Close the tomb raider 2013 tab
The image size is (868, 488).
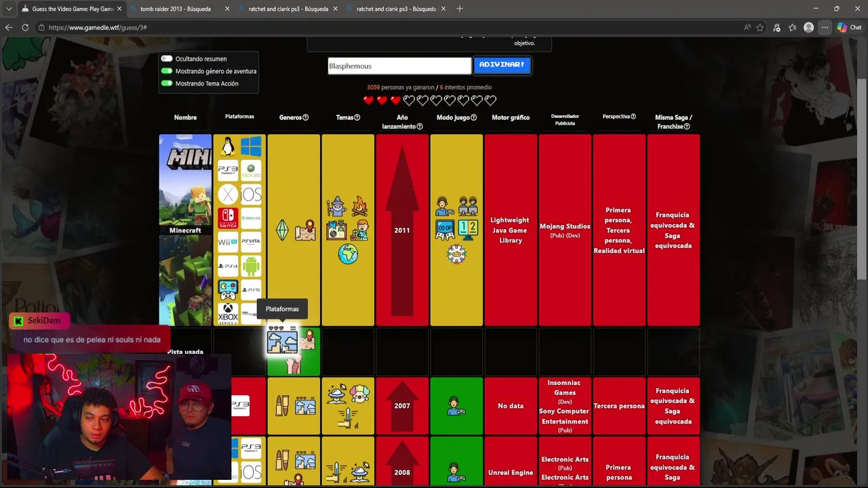(x=226, y=9)
